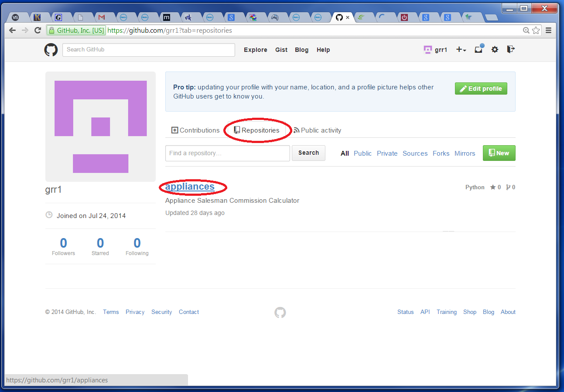Open Help in the top navigation
Image resolution: width=564 pixels, height=392 pixels.
(323, 50)
